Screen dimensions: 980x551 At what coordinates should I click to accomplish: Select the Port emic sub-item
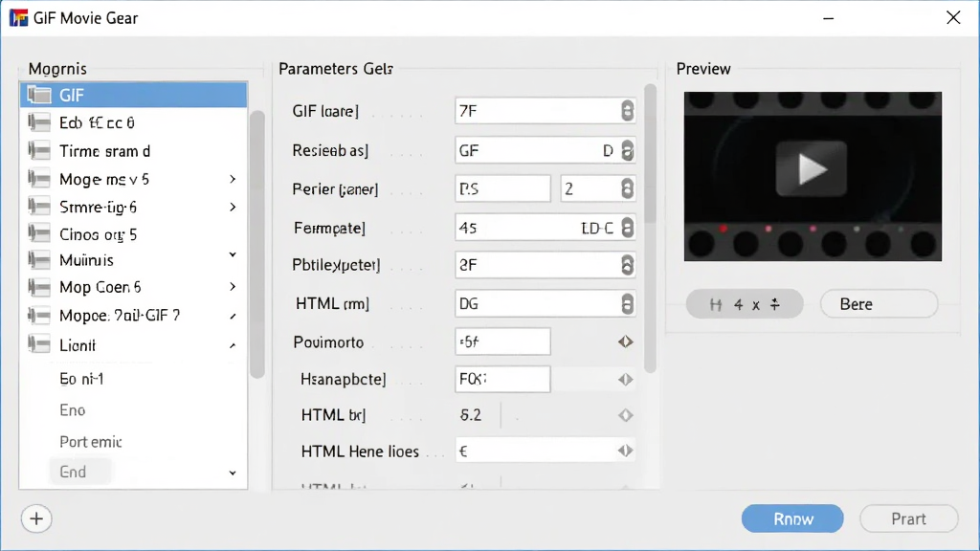[91, 442]
